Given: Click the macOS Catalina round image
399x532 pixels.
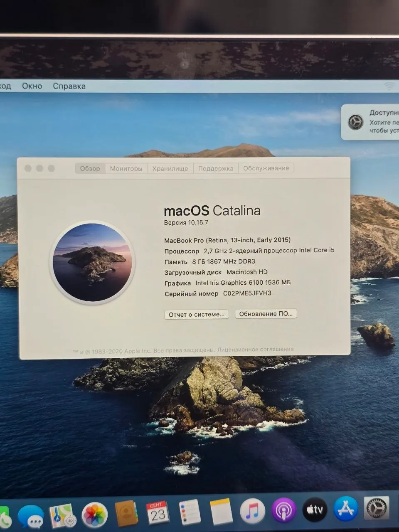Looking at the screenshot, I should click(x=92, y=262).
